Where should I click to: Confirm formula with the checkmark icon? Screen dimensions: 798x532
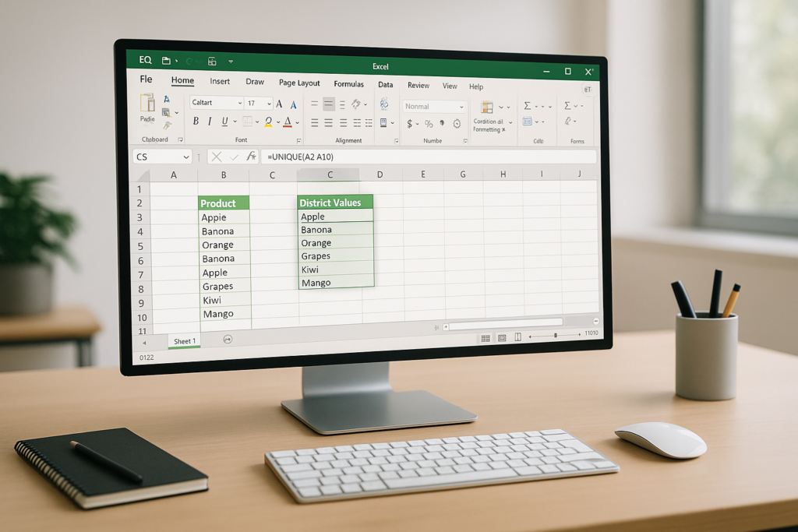234,157
